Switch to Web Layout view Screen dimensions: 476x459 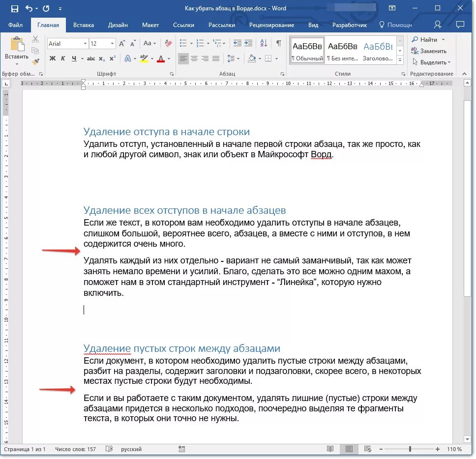pos(368,449)
